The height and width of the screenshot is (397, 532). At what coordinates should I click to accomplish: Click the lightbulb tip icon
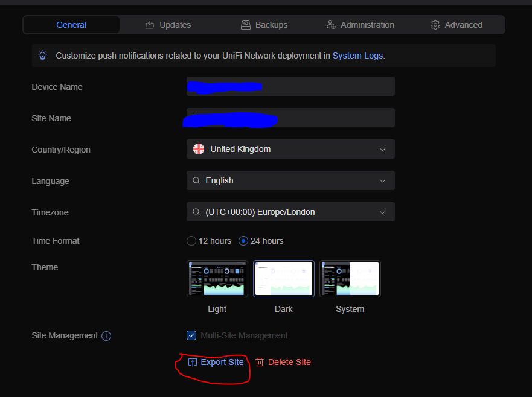pos(43,56)
